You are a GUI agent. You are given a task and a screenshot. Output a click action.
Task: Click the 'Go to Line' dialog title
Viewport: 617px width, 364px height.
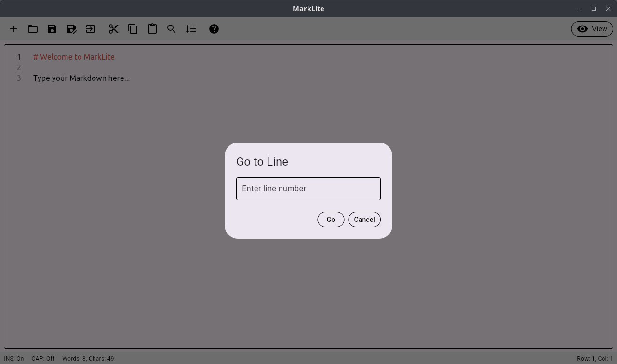[x=262, y=162]
